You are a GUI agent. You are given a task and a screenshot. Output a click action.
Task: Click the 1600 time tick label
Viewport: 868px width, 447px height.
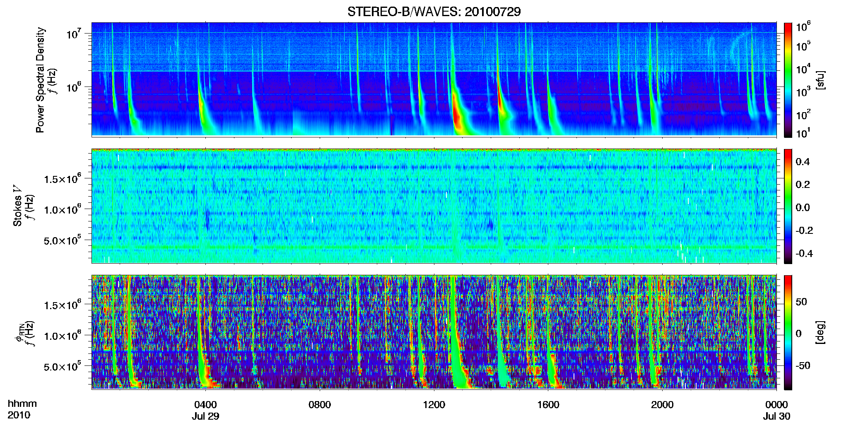pos(548,404)
